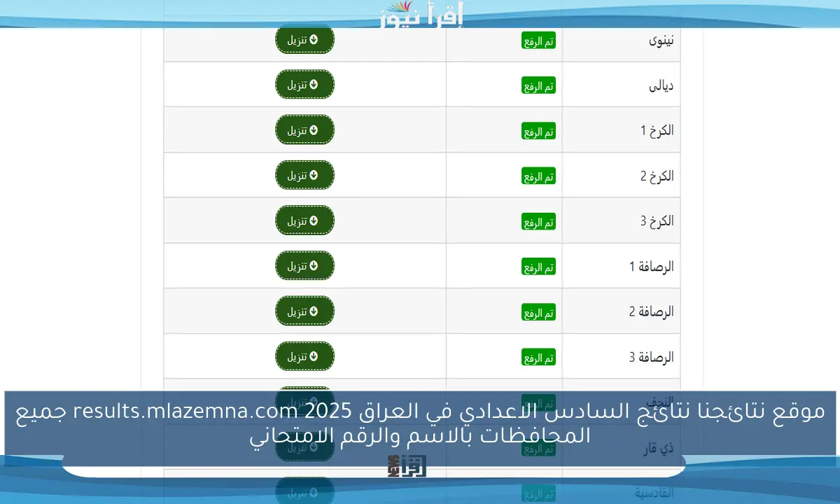Select the تم الرفع badge for الرصافة 3
The image size is (840, 504).
(x=539, y=357)
